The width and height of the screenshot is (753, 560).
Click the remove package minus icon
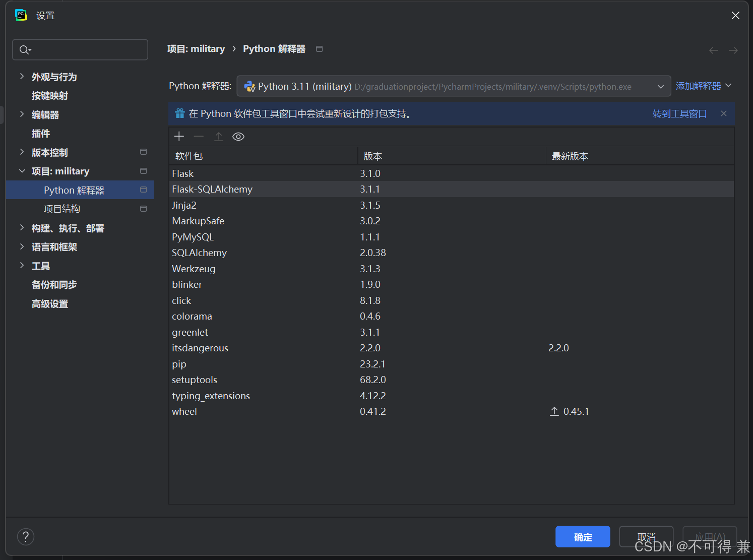click(199, 137)
